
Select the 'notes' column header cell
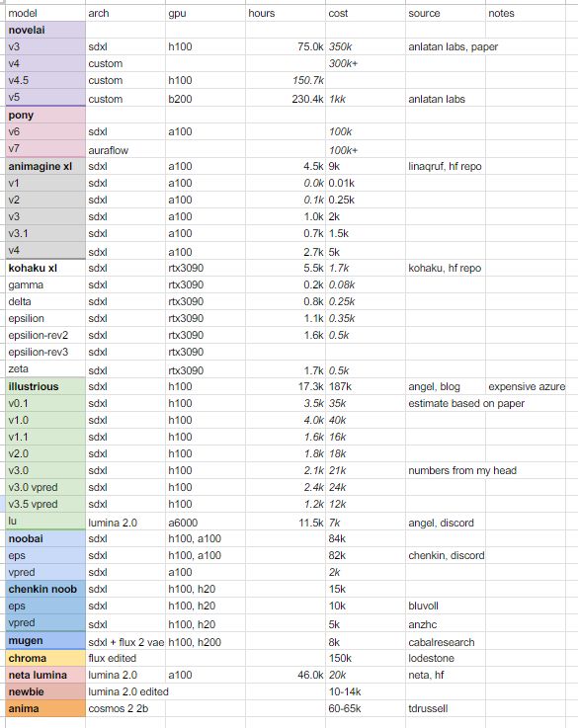coord(526,13)
